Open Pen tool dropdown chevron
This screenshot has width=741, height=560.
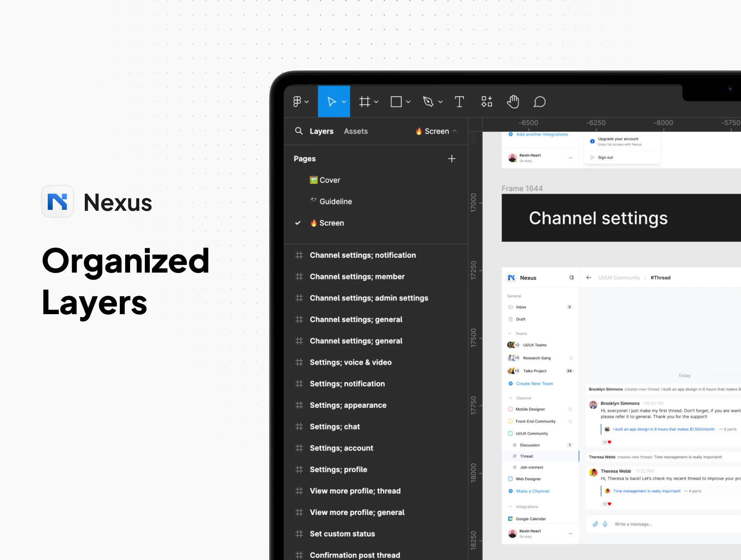[x=440, y=102]
